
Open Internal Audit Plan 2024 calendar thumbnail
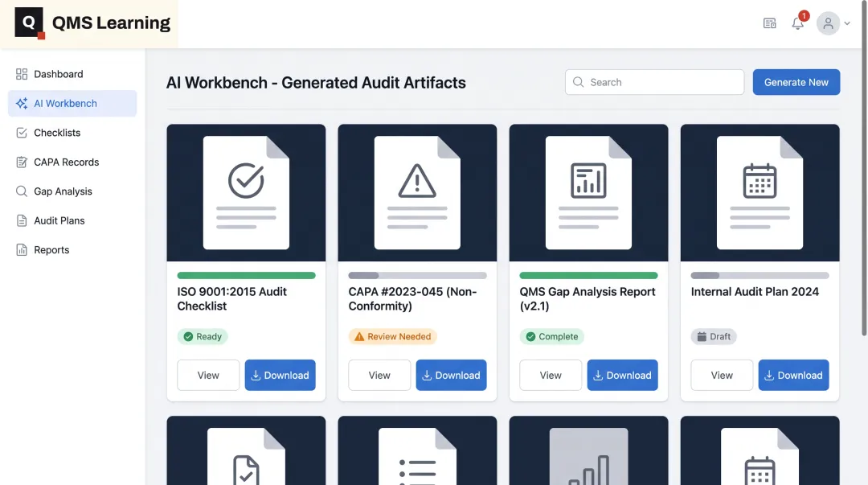(x=760, y=193)
